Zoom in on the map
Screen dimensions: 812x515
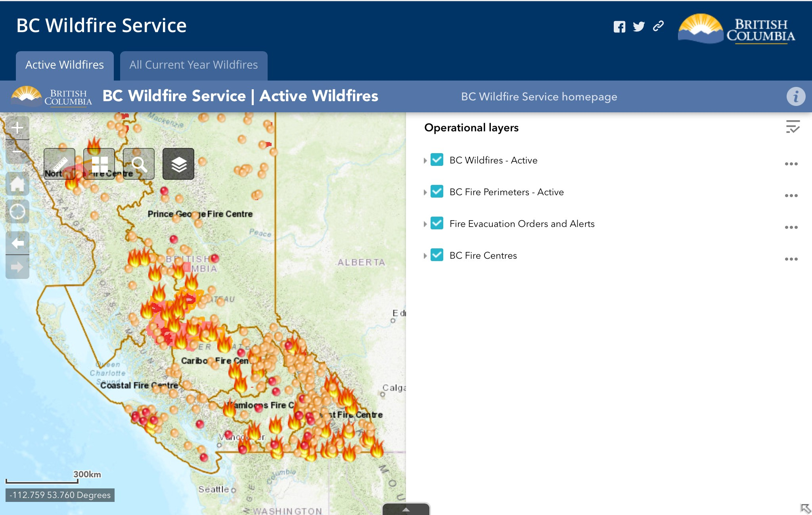coord(17,128)
